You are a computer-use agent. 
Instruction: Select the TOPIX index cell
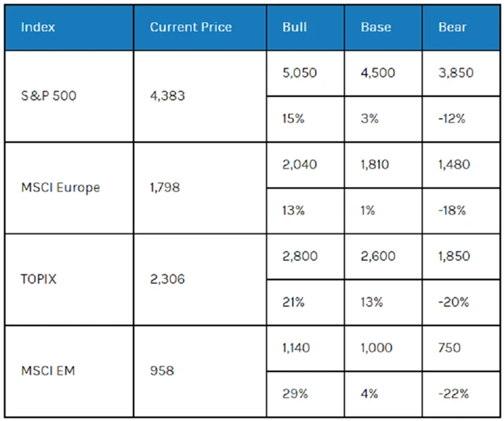click(x=38, y=279)
